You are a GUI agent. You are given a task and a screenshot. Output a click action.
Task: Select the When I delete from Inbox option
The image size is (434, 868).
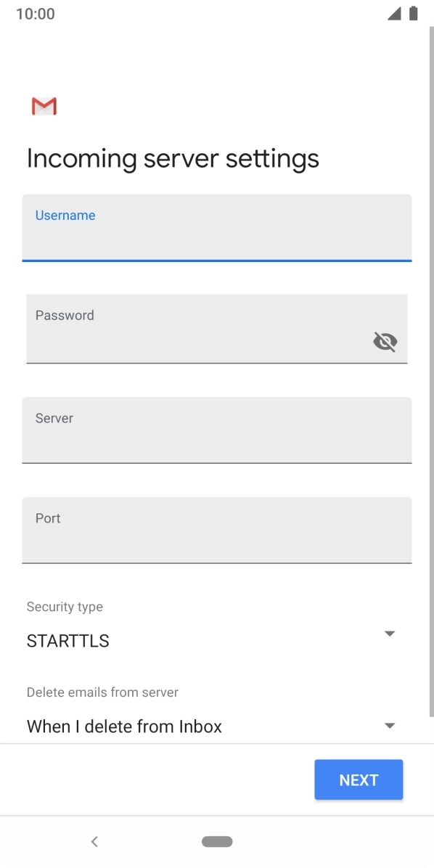(124, 726)
